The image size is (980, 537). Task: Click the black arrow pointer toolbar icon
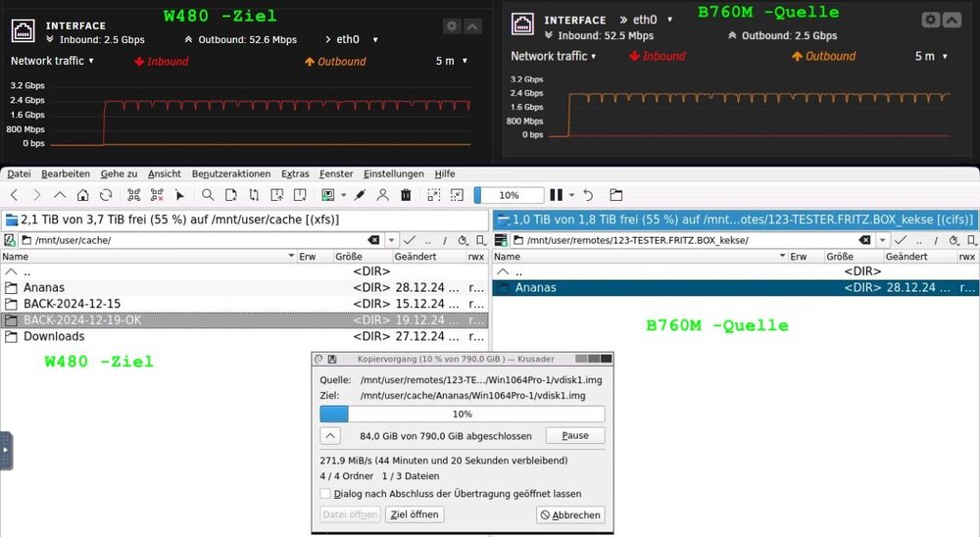pyautogui.click(x=180, y=195)
